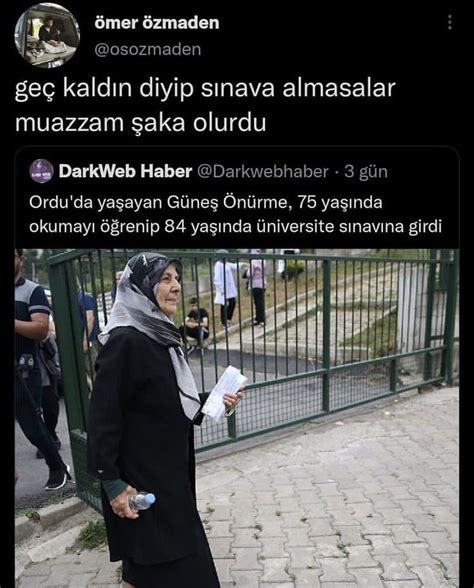474x588 pixels.
Task: Click the line 'geç kaldın diyip sınava almasalar'
Action: coord(205,90)
